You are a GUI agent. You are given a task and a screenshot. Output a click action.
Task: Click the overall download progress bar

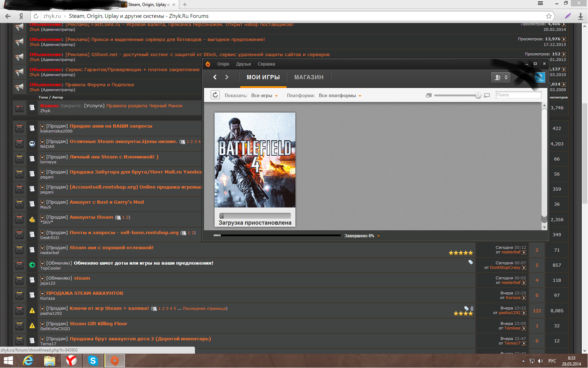(x=277, y=236)
